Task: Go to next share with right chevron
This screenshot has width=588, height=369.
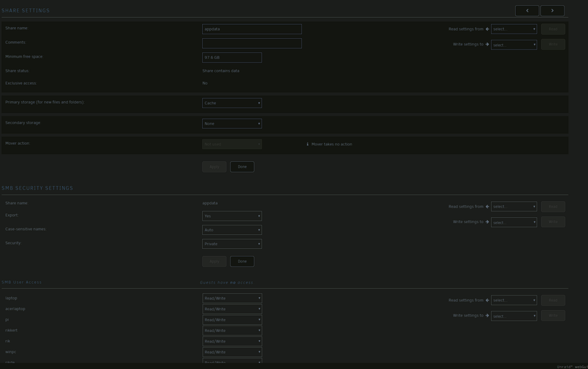Action: (x=552, y=11)
